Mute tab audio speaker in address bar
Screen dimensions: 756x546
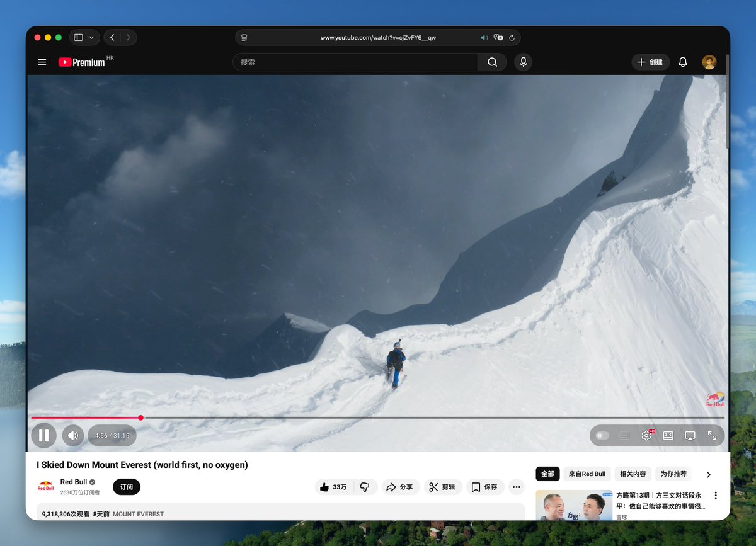pyautogui.click(x=484, y=38)
